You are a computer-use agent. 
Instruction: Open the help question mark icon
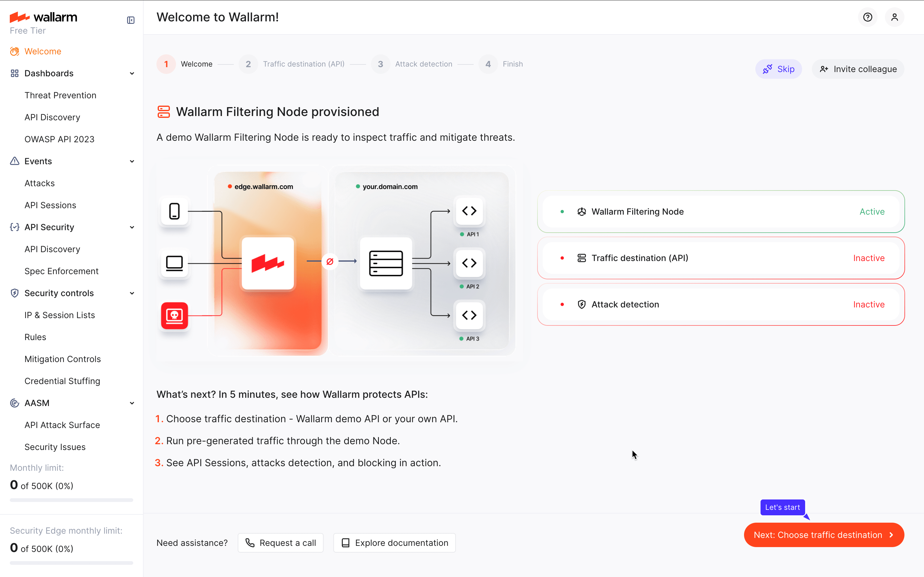867,17
